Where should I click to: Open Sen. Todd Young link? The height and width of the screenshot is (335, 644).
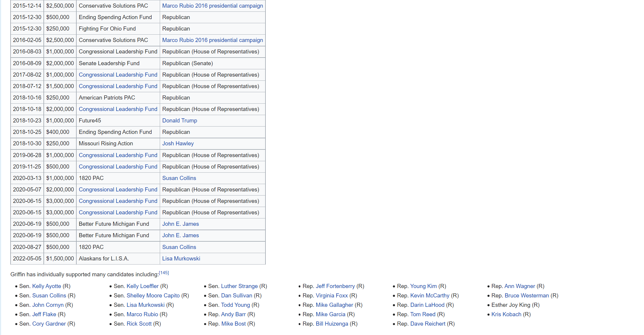(236, 305)
